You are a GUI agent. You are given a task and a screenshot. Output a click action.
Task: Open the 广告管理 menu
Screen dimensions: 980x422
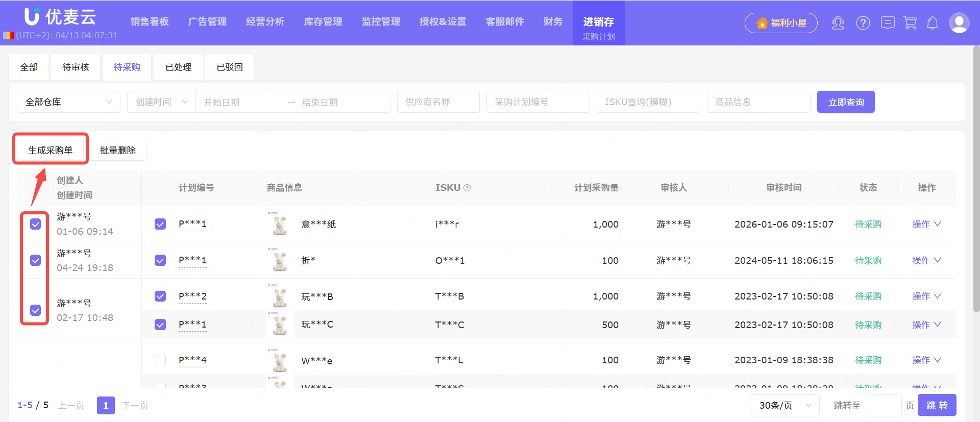point(207,21)
